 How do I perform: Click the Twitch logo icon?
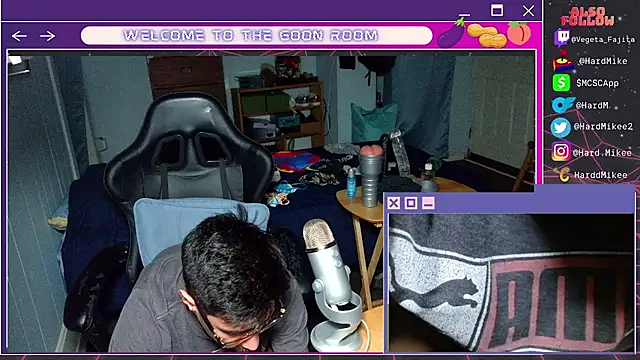[x=562, y=38]
